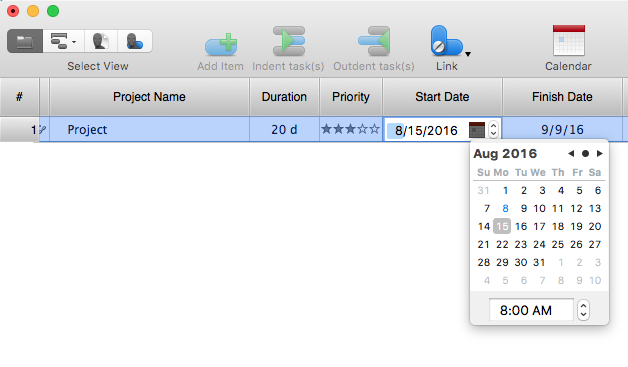The image size is (628, 367).
Task: Pick August 19 in the calendar
Action: tap(576, 226)
